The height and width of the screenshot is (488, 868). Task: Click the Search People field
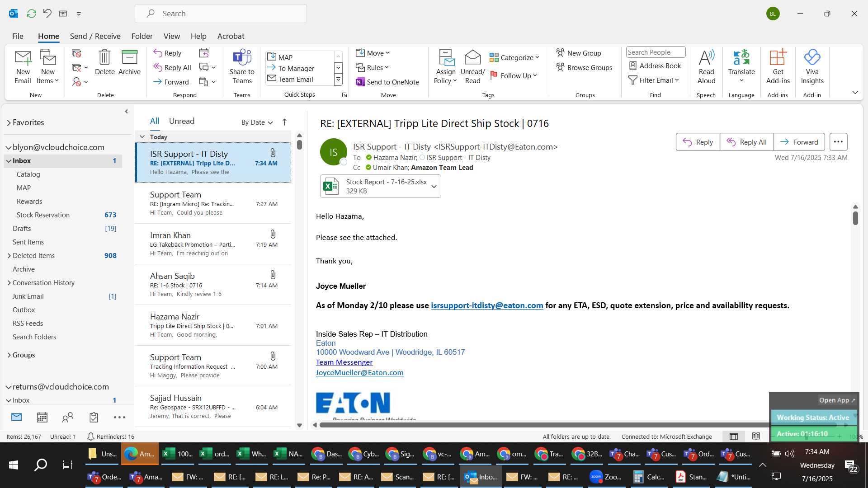[656, 52]
